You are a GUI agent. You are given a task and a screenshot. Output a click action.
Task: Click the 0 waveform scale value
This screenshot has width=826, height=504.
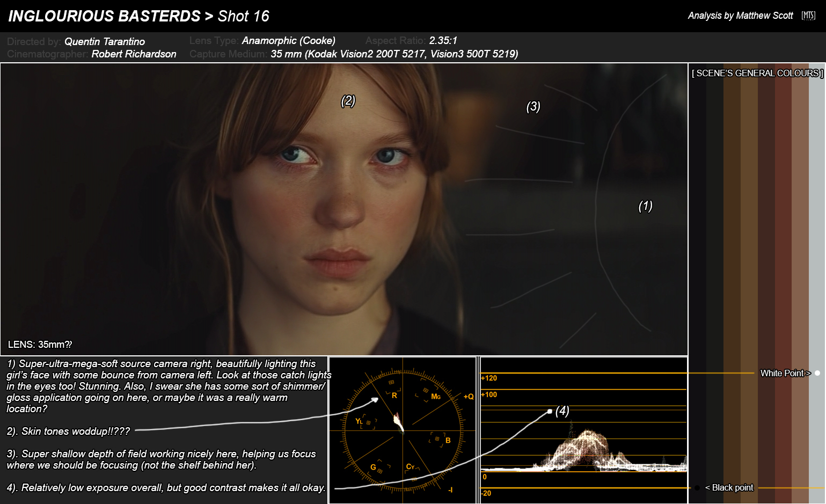(485, 477)
